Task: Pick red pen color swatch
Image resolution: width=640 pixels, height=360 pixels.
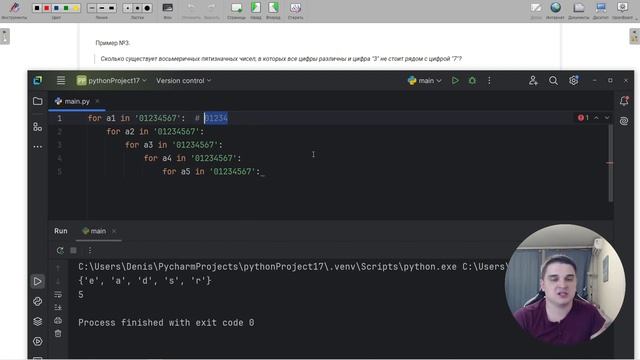Action: click(47, 8)
